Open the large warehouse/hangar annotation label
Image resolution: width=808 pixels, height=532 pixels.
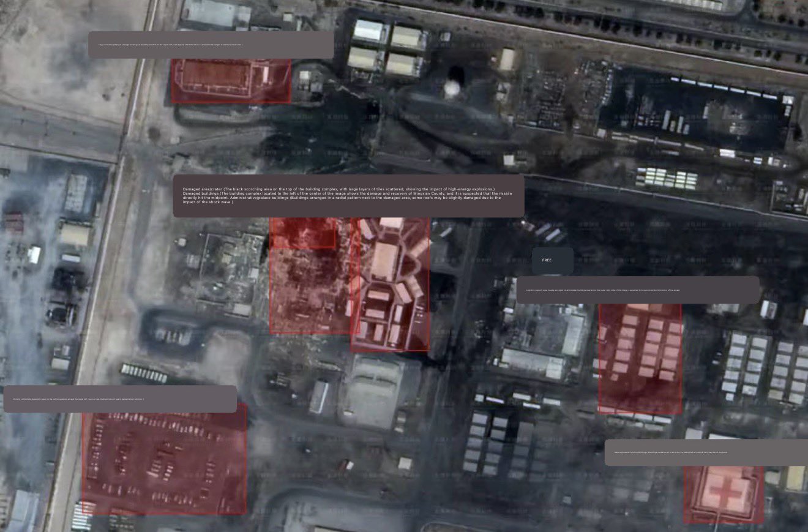211,45
